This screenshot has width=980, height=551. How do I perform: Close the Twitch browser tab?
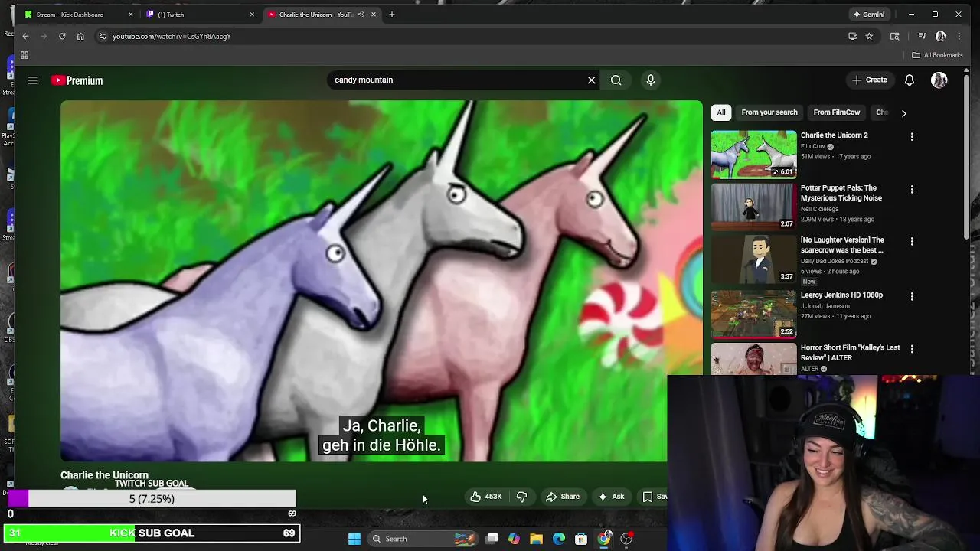[x=252, y=15]
